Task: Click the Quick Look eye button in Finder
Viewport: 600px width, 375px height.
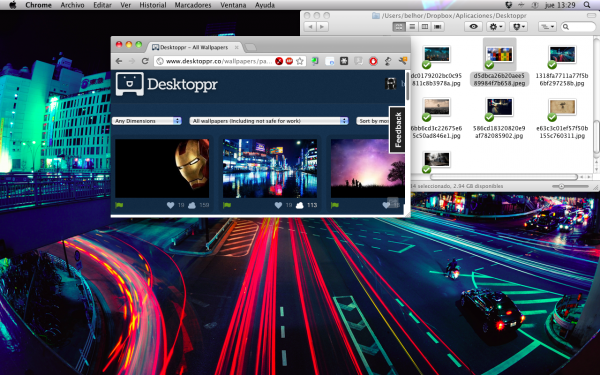Action: pos(473,27)
